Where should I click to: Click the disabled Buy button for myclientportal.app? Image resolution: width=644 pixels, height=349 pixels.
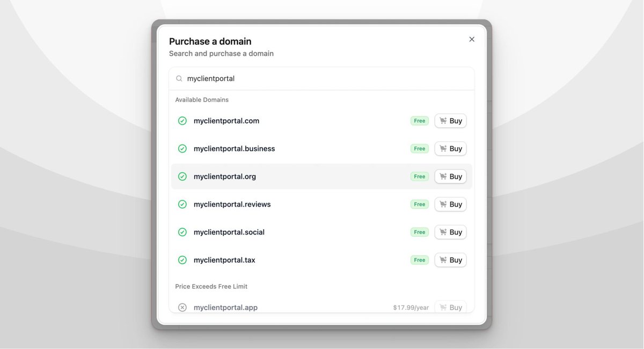tap(450, 307)
